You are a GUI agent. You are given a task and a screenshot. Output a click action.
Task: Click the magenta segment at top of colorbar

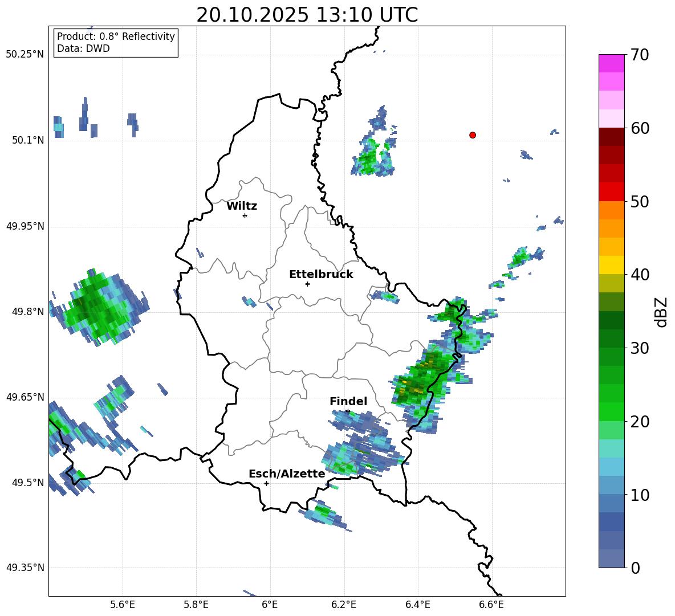pos(611,63)
